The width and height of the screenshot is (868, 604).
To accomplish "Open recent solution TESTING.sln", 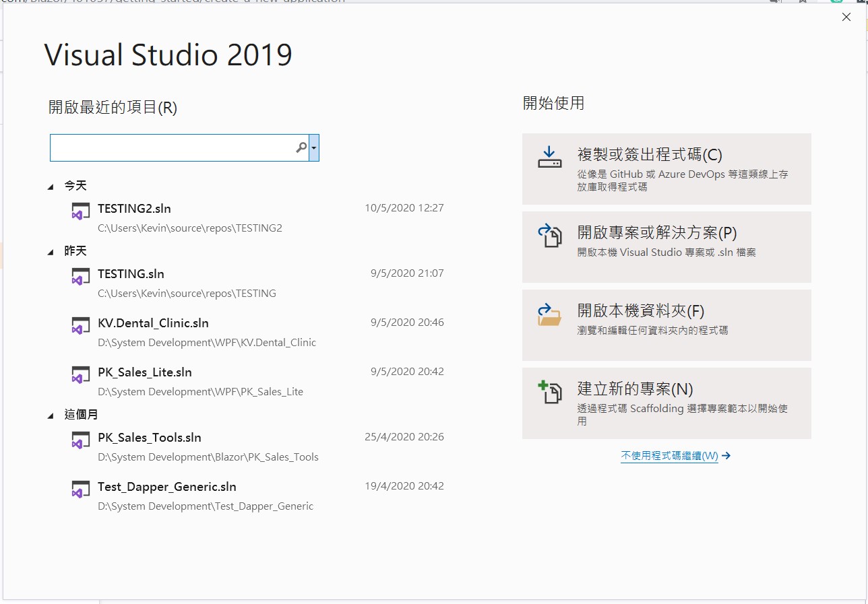I will pyautogui.click(x=131, y=274).
